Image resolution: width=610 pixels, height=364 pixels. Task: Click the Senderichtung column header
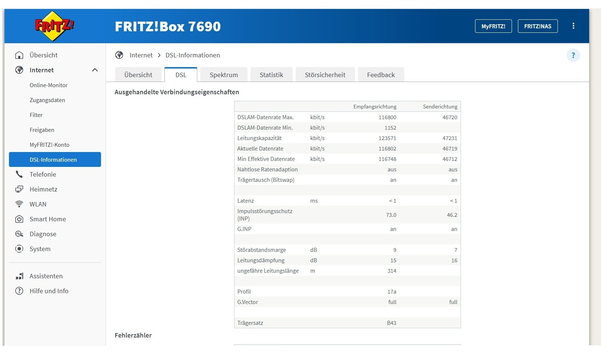[440, 107]
